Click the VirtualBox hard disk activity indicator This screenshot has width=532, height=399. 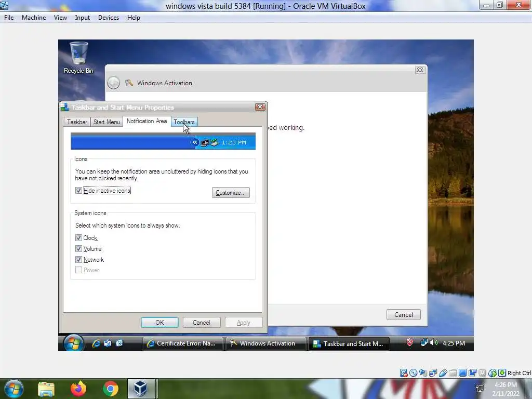403,373
